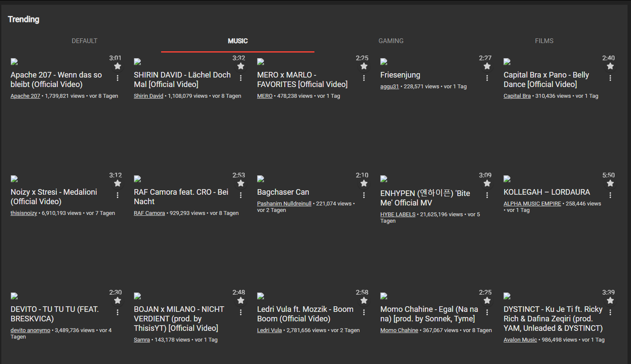Open more options for Noizy x Stresi video
This screenshot has height=364, width=631.
(117, 195)
